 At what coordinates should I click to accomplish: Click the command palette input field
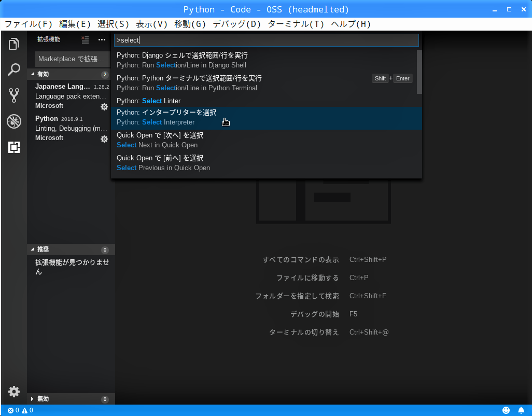267,40
